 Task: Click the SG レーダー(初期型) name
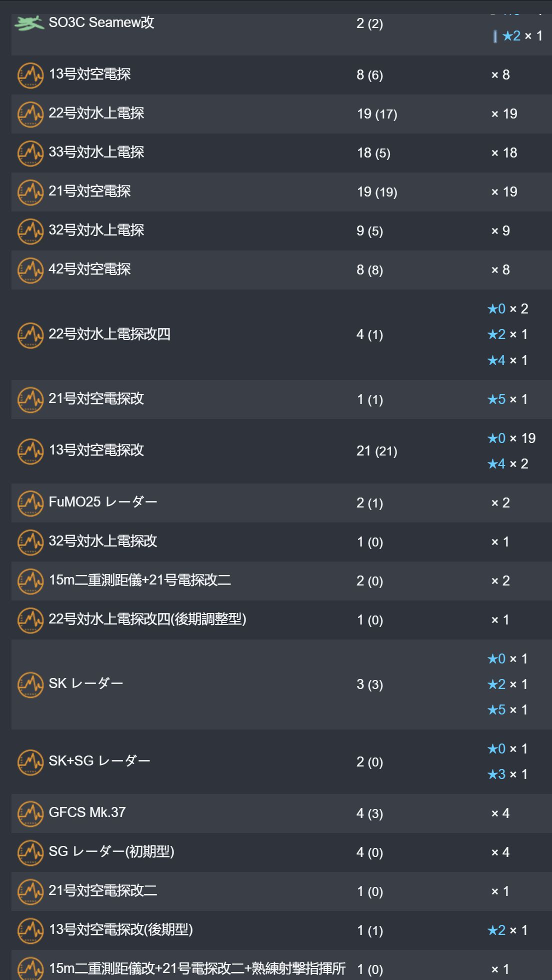(x=111, y=851)
